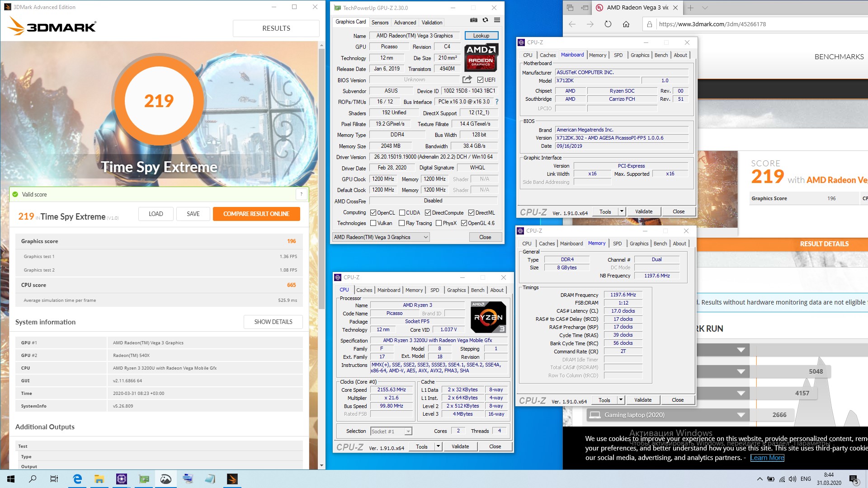Viewport: 868px width, 488px height.
Task: Click the SAVE button in 3DMark
Action: pyautogui.click(x=193, y=214)
